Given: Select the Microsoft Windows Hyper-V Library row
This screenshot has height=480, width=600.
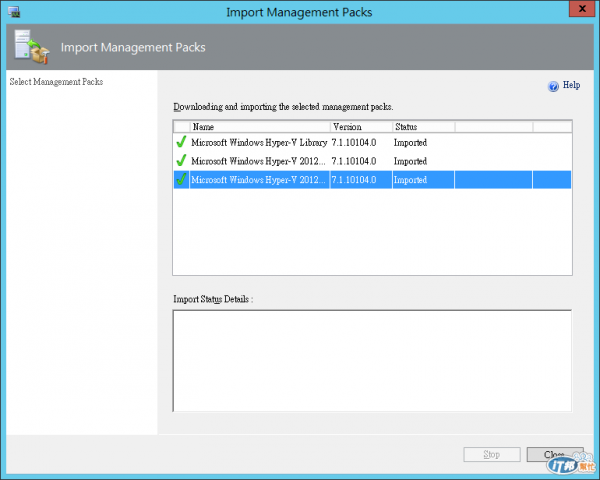Looking at the screenshot, I should pyautogui.click(x=372, y=142).
